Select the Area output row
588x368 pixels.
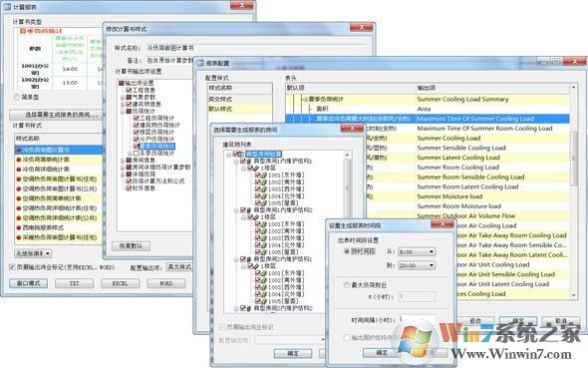[x=428, y=109]
